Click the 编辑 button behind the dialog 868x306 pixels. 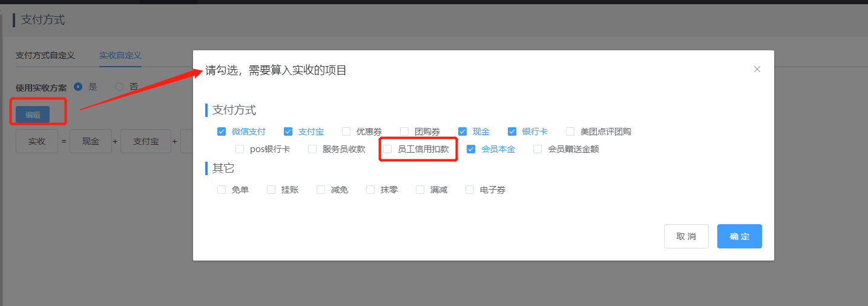coord(33,115)
